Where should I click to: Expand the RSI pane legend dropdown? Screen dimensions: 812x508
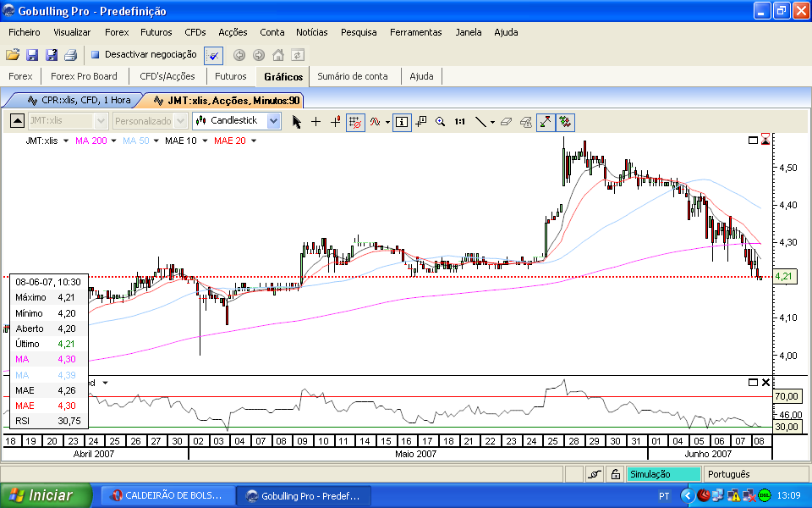[105, 383]
